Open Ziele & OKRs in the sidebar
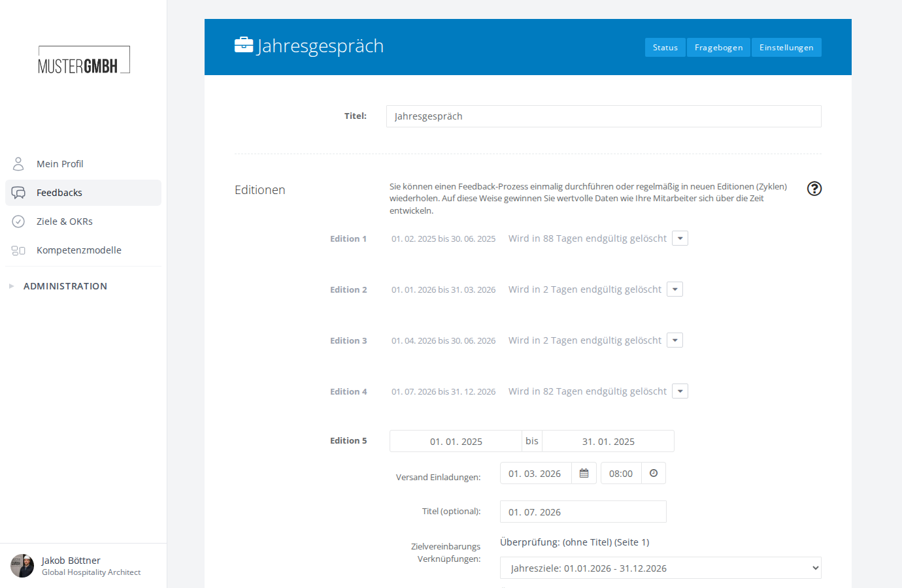The height and width of the screenshot is (588, 902). click(x=83, y=221)
